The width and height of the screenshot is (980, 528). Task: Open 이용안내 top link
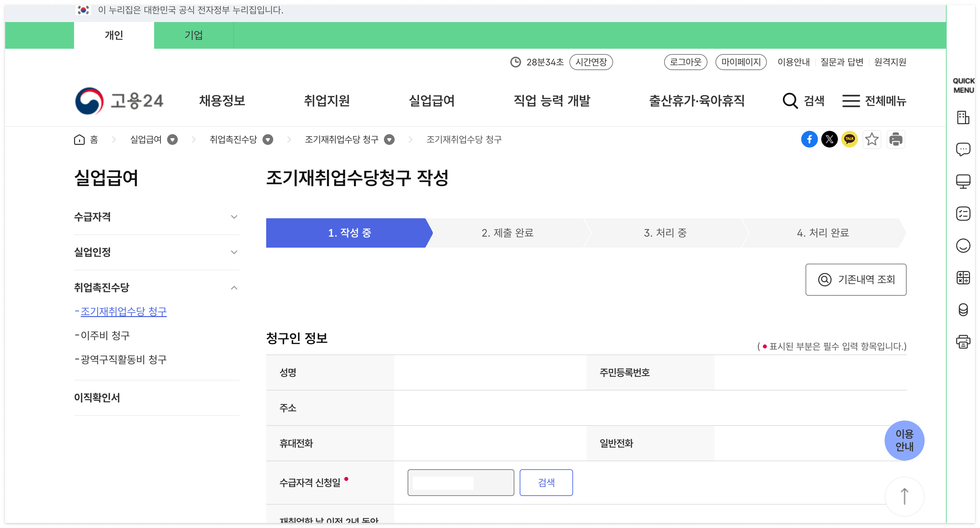793,62
